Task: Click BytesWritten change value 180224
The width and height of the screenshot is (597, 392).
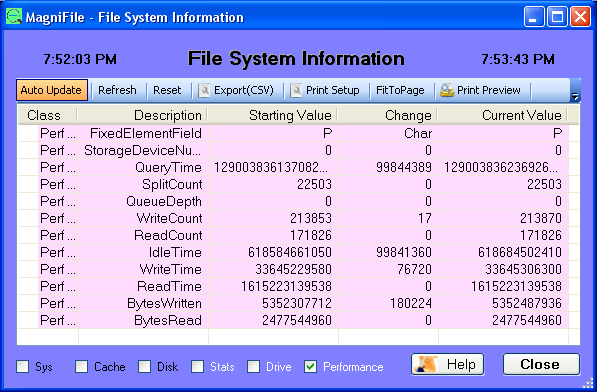Action: click(x=411, y=303)
